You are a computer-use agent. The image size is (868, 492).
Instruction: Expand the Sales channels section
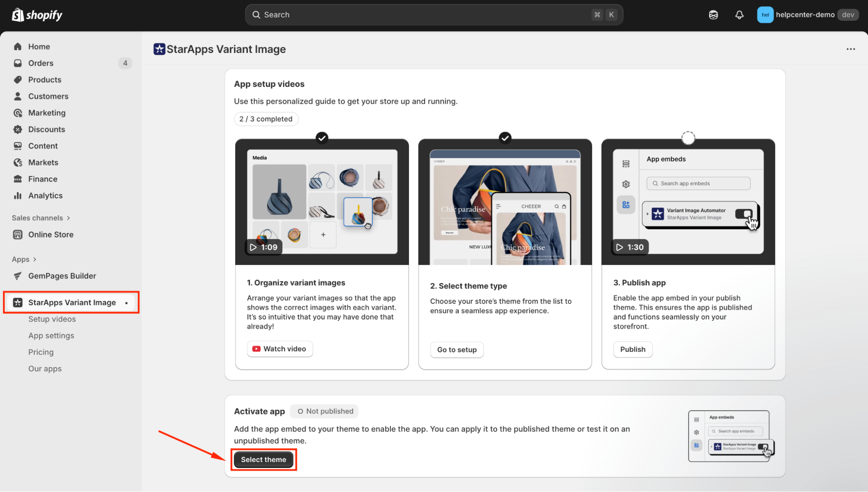(x=41, y=218)
